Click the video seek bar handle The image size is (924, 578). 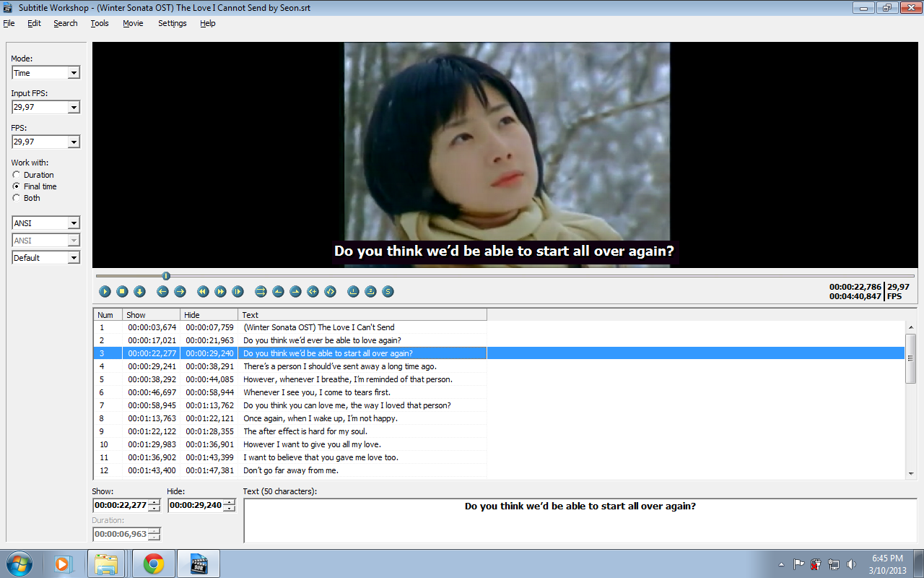(x=166, y=275)
